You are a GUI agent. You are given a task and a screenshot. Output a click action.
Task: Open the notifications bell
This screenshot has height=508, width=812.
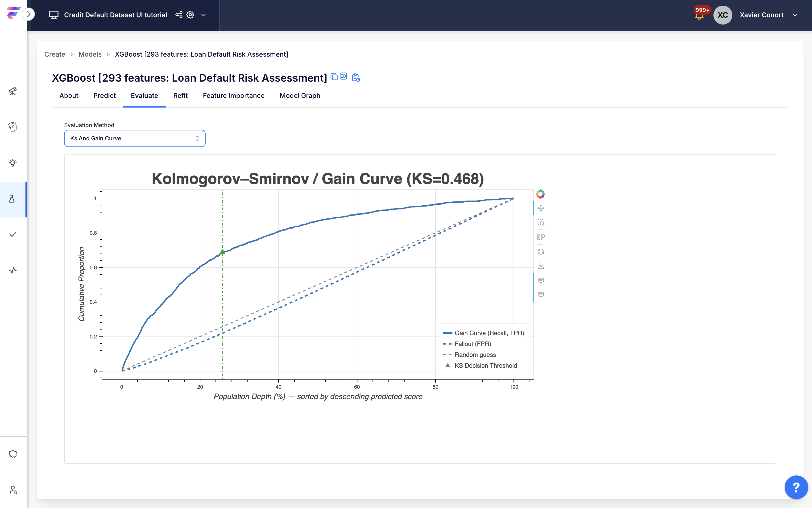click(699, 16)
